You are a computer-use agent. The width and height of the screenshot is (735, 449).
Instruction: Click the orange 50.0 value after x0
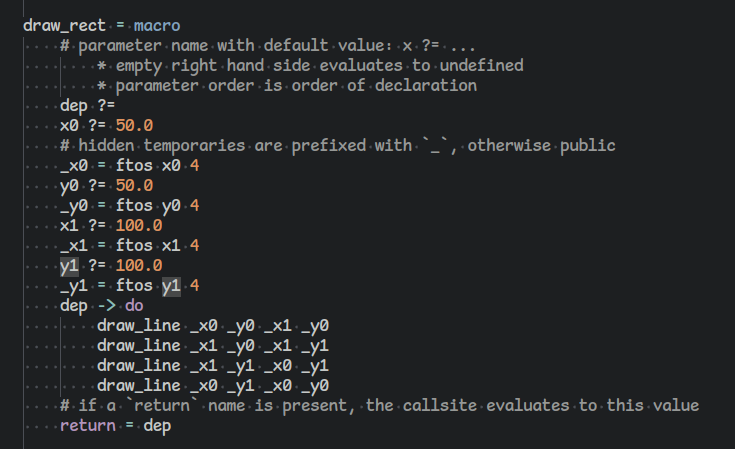134,126
